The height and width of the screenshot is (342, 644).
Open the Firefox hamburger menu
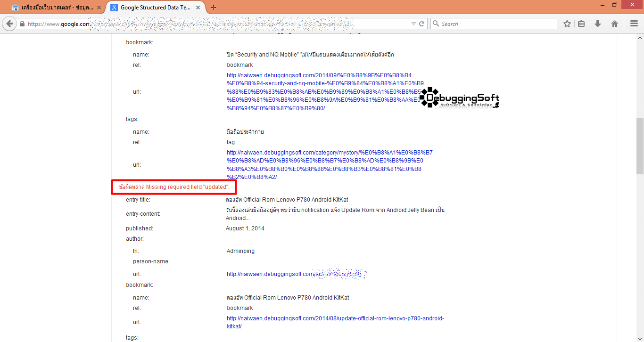634,24
